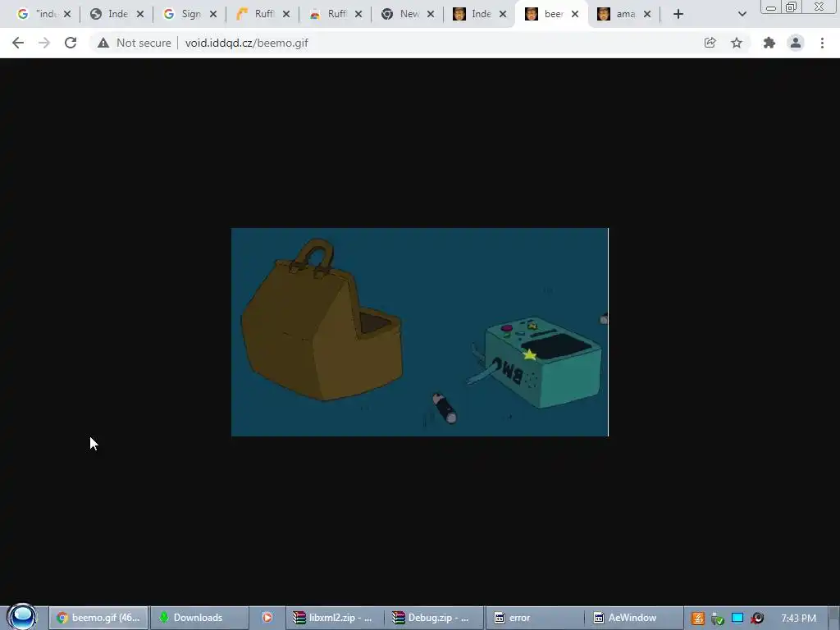840x630 pixels.
Task: Open the Start menu orb
Action: click(22, 617)
